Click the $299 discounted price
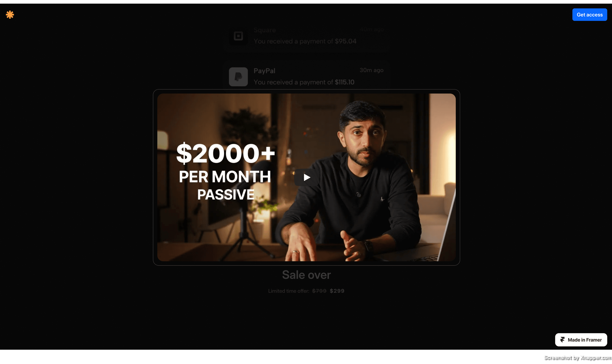 tap(337, 291)
